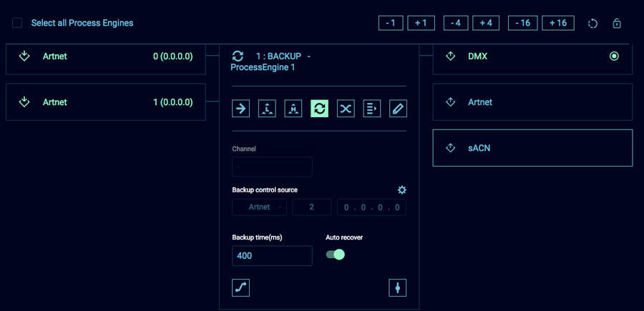Click the Backup time input field

tap(272, 255)
